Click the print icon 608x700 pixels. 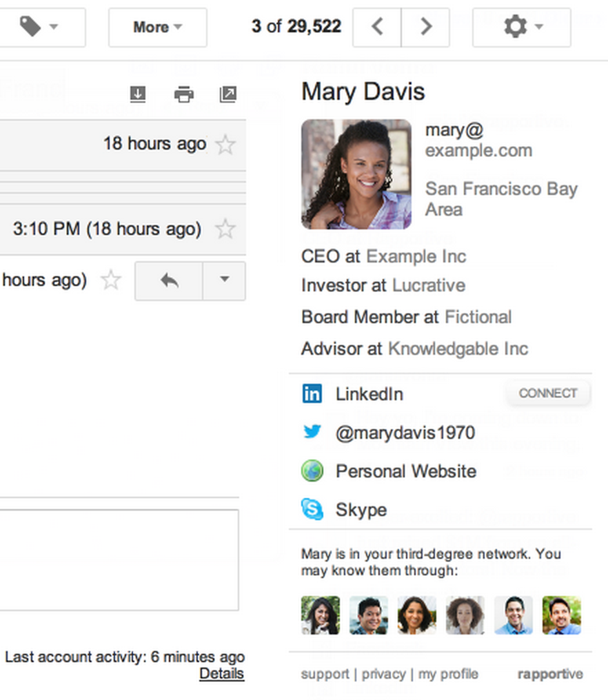point(183,94)
